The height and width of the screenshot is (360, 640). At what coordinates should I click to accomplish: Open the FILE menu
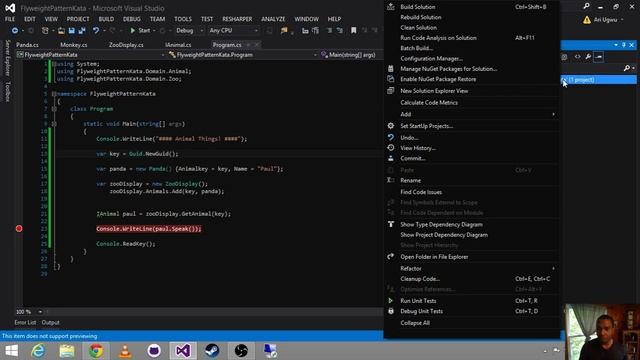click(x=10, y=19)
